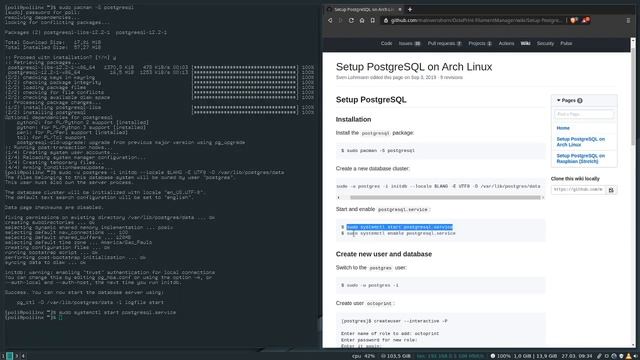
Task: Switch to highlighted workspace 2
Action: [10, 356]
